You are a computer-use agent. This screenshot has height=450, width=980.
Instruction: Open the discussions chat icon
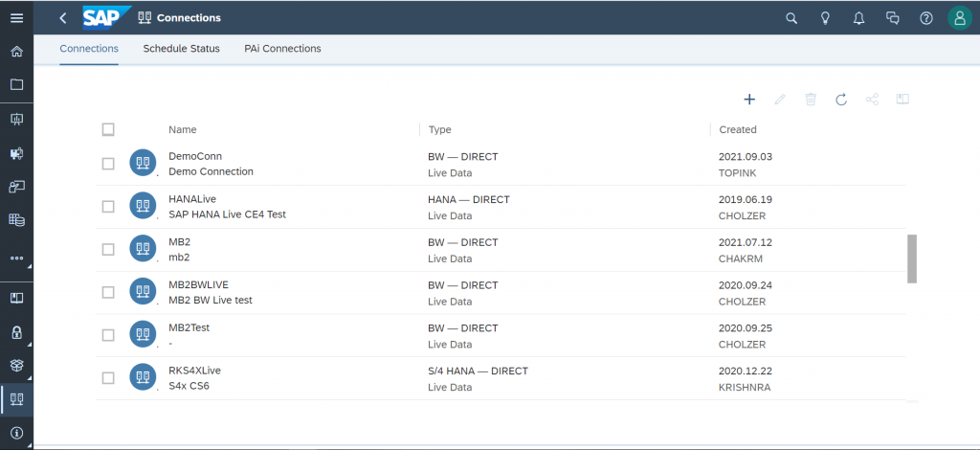[893, 18]
